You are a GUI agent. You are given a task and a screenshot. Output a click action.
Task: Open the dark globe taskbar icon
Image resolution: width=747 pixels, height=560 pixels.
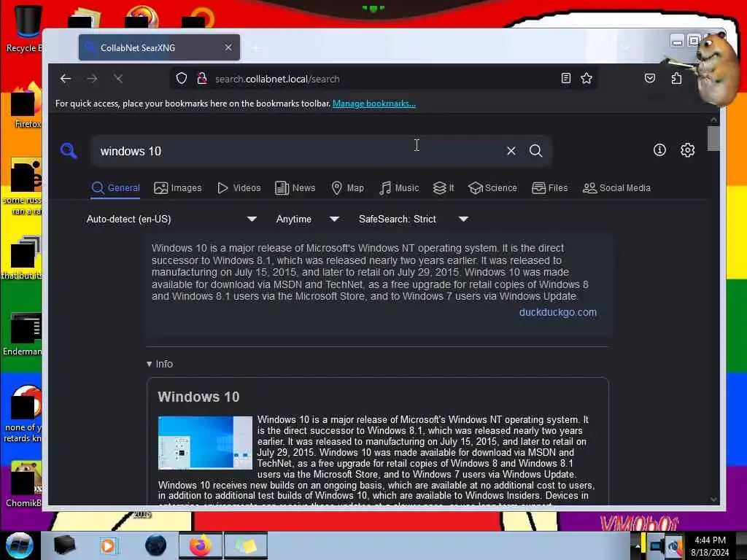point(155,545)
